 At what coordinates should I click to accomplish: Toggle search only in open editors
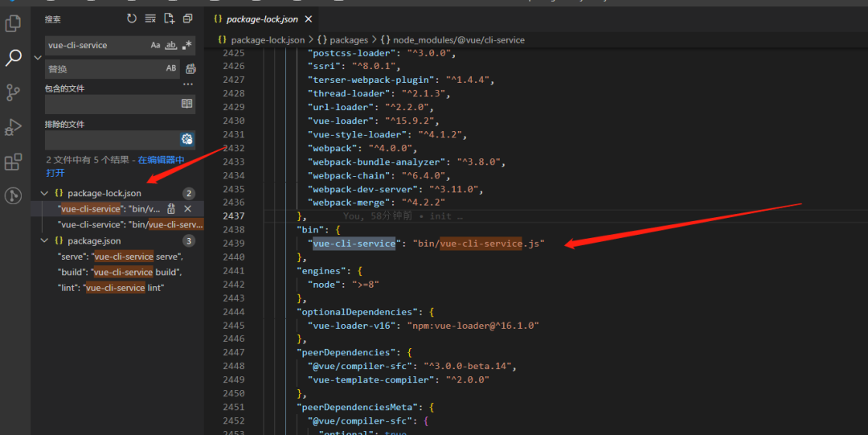pos(187,104)
